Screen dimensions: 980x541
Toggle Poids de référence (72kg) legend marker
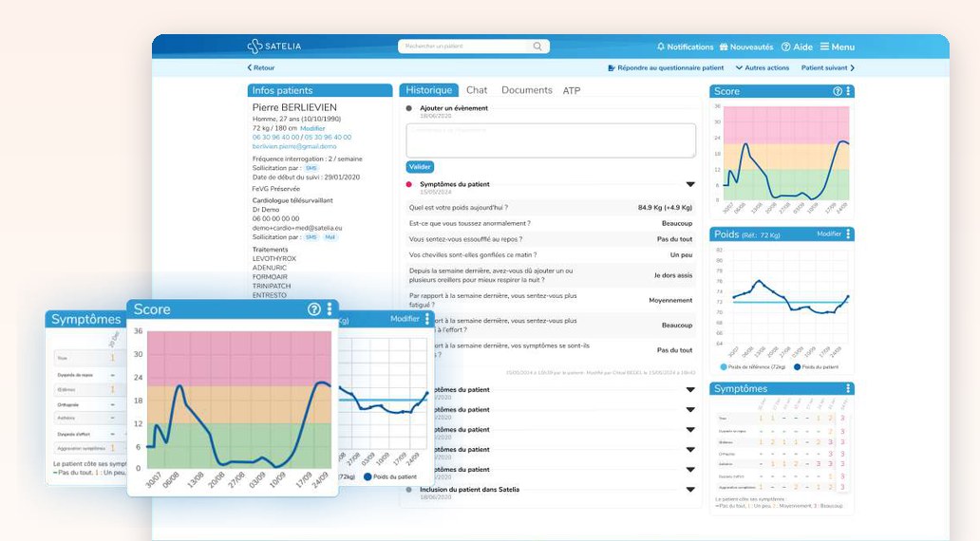click(x=724, y=366)
